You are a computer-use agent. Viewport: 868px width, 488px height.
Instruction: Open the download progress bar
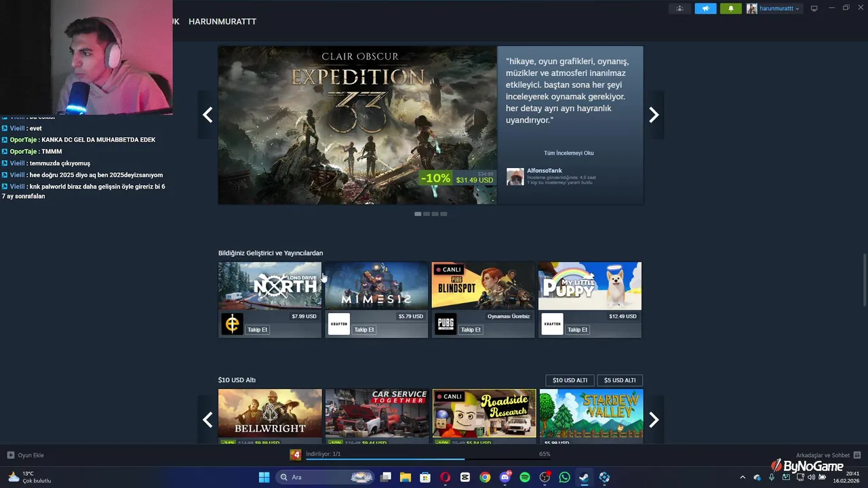[x=428, y=459]
